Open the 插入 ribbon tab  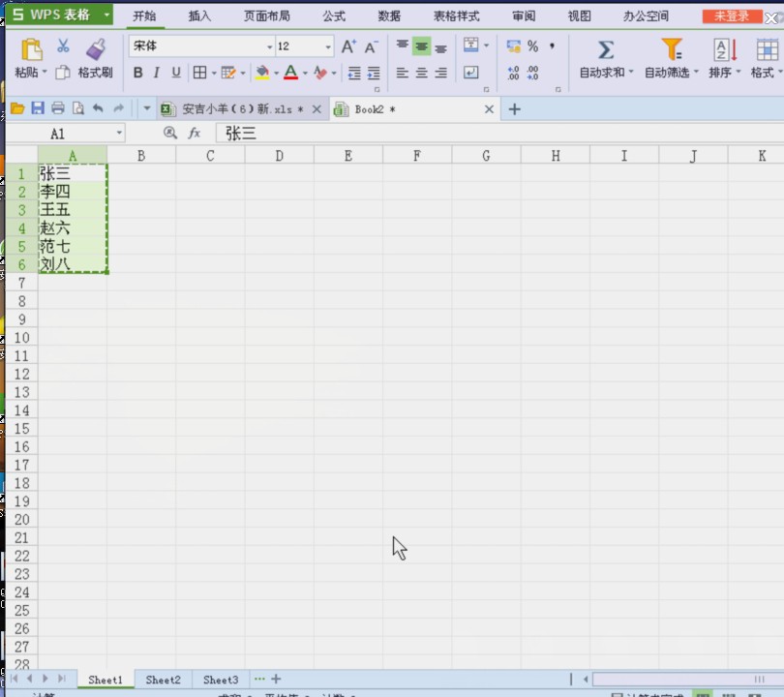tap(199, 16)
